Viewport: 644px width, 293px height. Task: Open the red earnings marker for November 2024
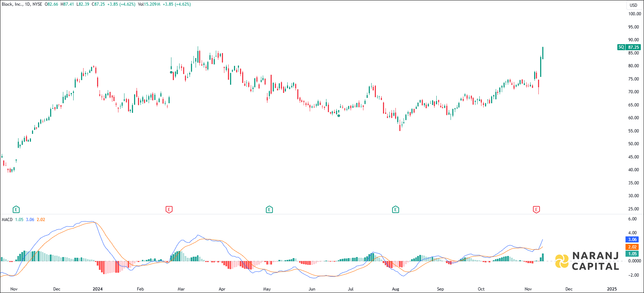(x=536, y=209)
